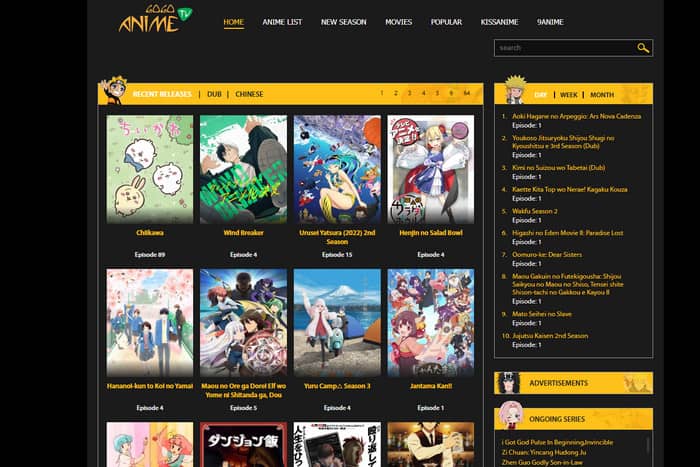Open the ANIME LIST nav item
The width and height of the screenshot is (700, 467).
coord(282,22)
